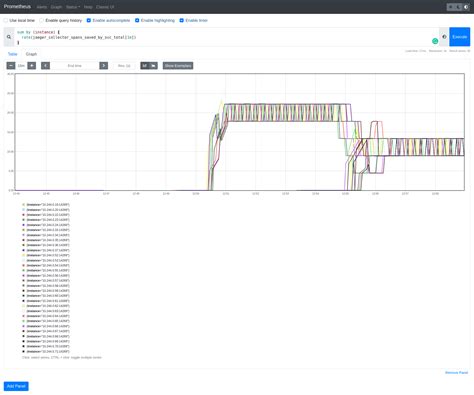Toggle Enable query history checkbox
The image size is (474, 395).
[x=42, y=20]
